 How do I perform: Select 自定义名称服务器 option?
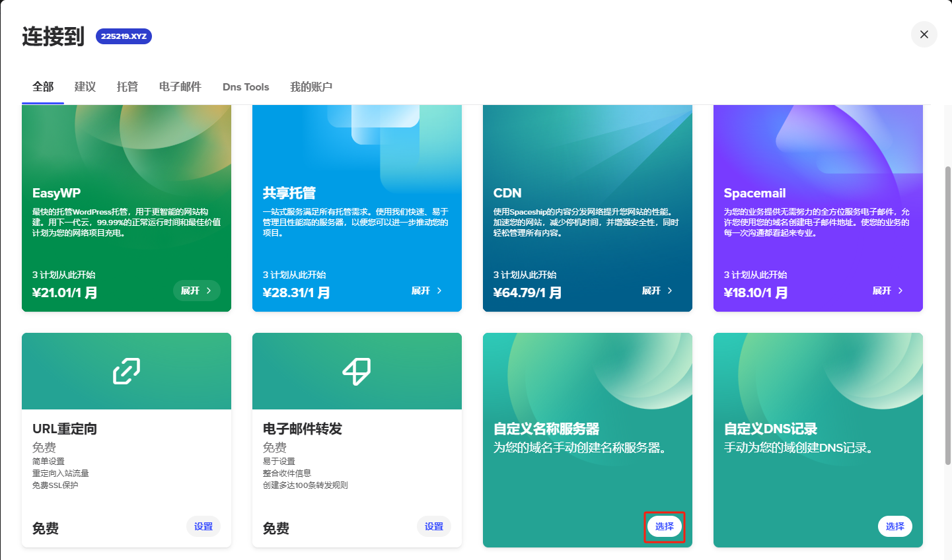pos(664,526)
